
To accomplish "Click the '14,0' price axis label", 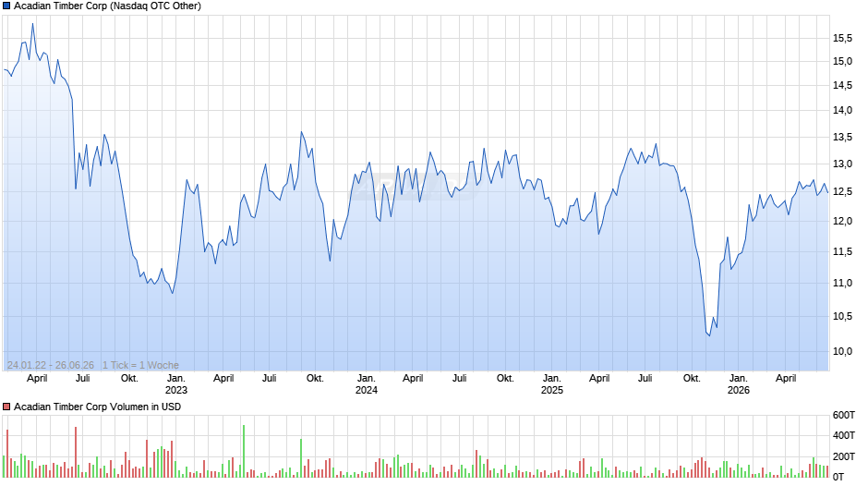I will coord(842,110).
